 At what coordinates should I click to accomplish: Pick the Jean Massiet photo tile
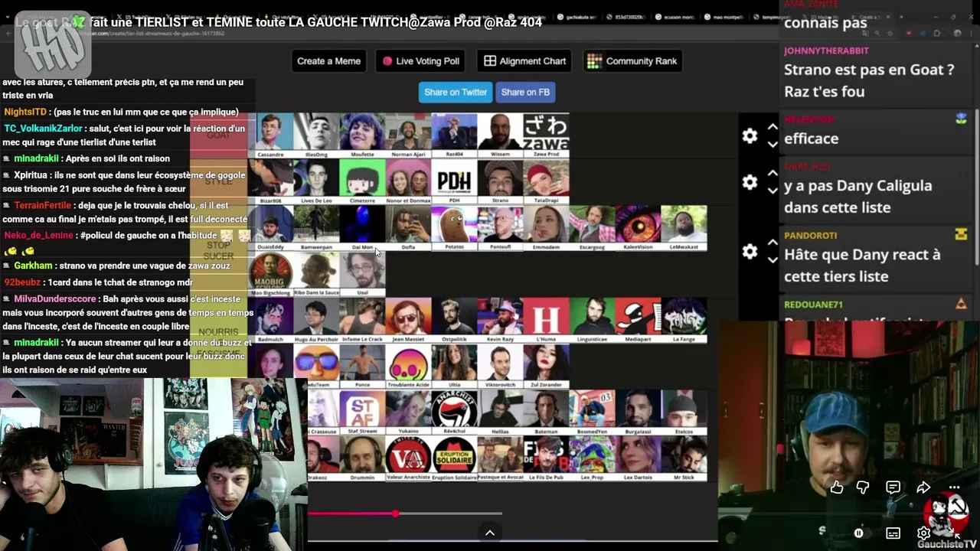click(408, 319)
